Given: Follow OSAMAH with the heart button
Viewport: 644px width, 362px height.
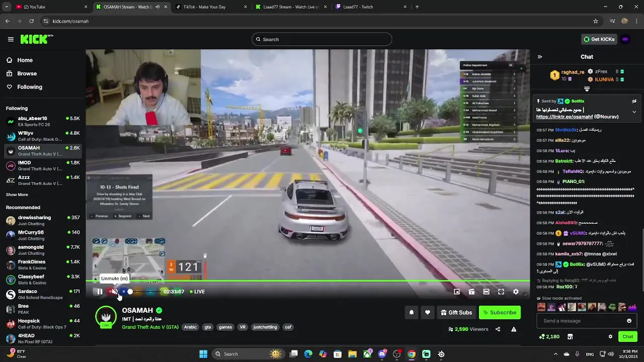Looking at the screenshot, I should 428,312.
